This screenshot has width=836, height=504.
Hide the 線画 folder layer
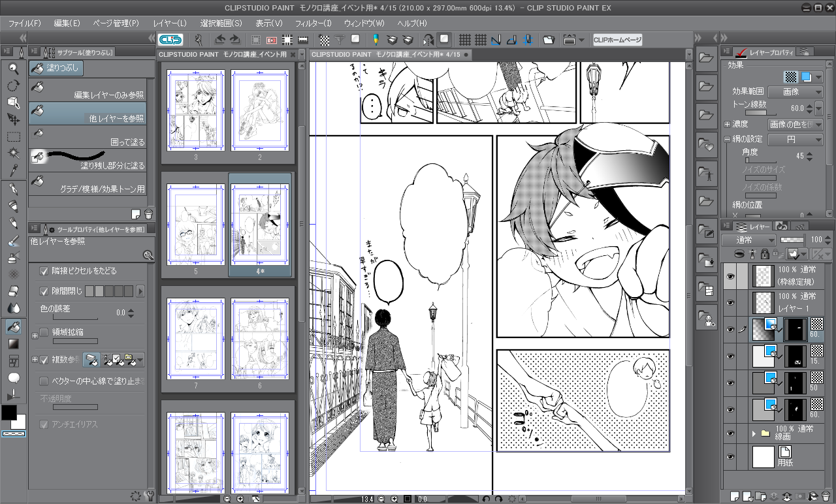coord(730,432)
